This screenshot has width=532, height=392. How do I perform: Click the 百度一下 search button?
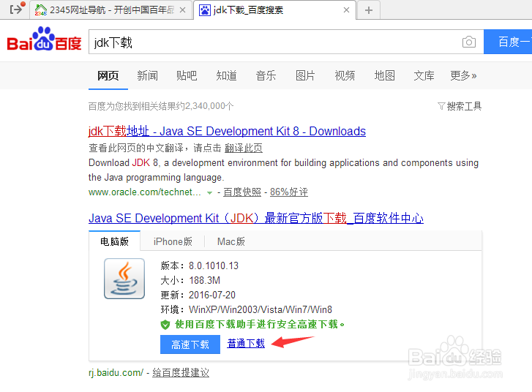pos(508,42)
